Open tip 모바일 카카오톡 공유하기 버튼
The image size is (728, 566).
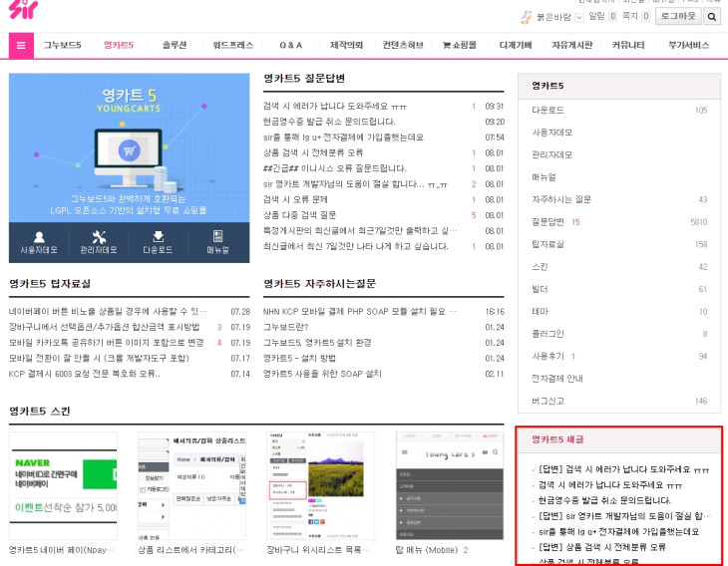(107, 343)
